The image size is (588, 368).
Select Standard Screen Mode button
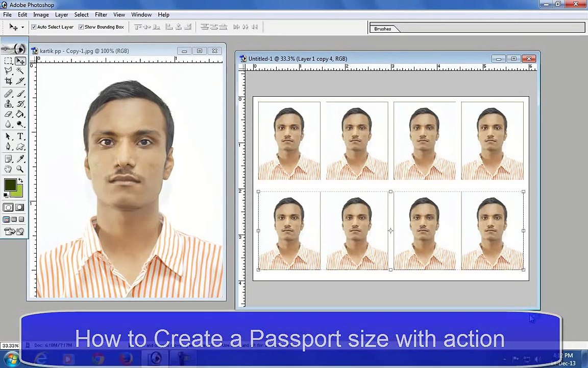(x=6, y=219)
